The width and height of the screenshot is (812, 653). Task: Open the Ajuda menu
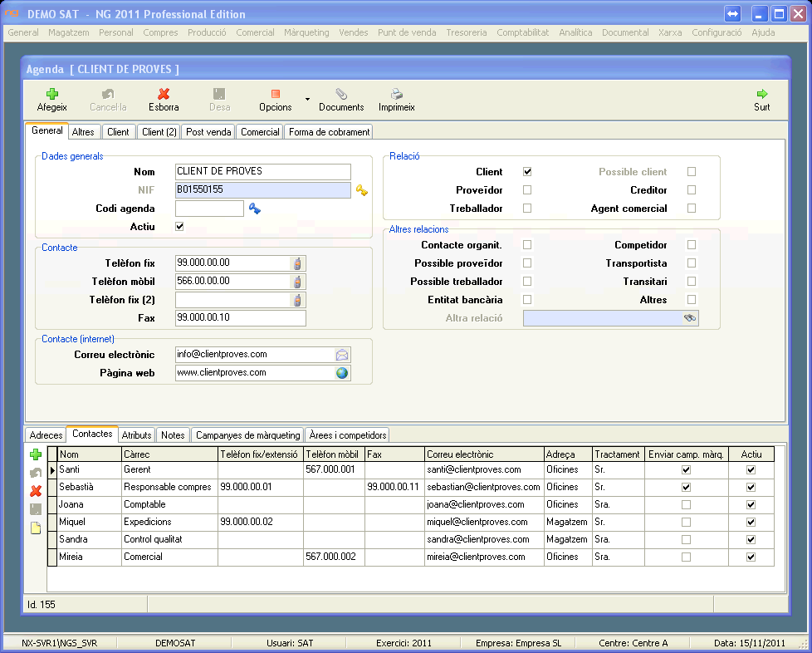[763, 32]
